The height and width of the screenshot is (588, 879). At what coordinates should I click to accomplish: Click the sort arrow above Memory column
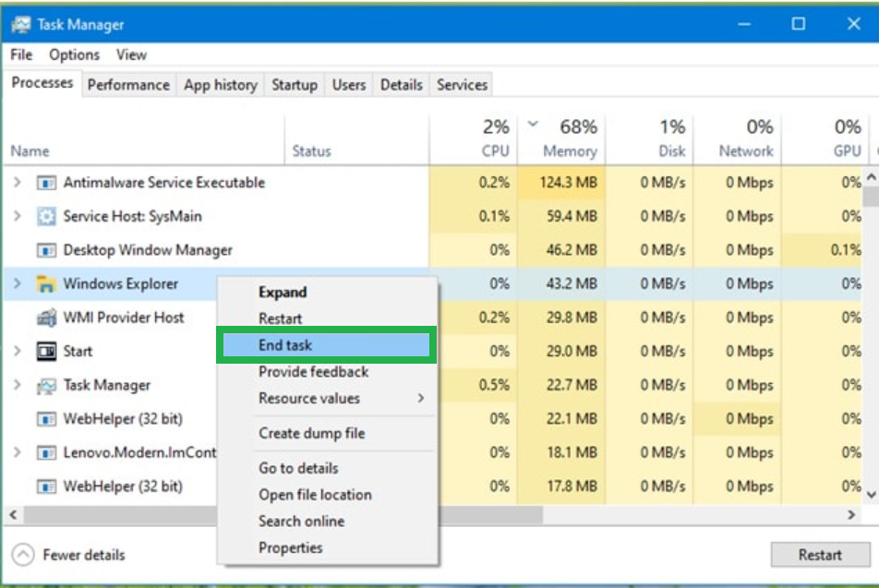(x=531, y=123)
